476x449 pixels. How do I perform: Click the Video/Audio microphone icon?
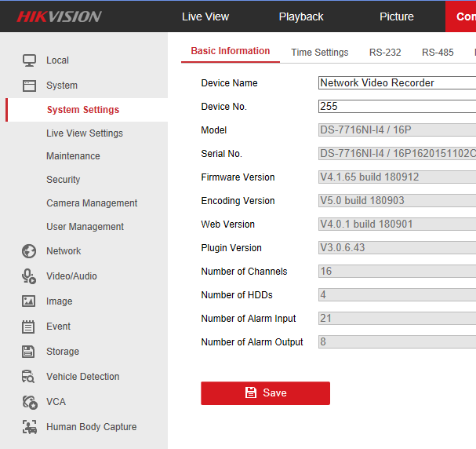pyautogui.click(x=29, y=276)
